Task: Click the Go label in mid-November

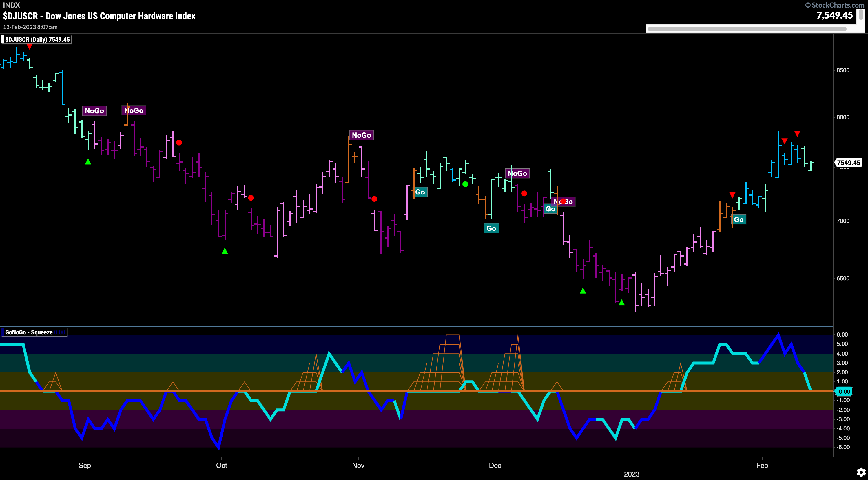Action: pyautogui.click(x=420, y=192)
